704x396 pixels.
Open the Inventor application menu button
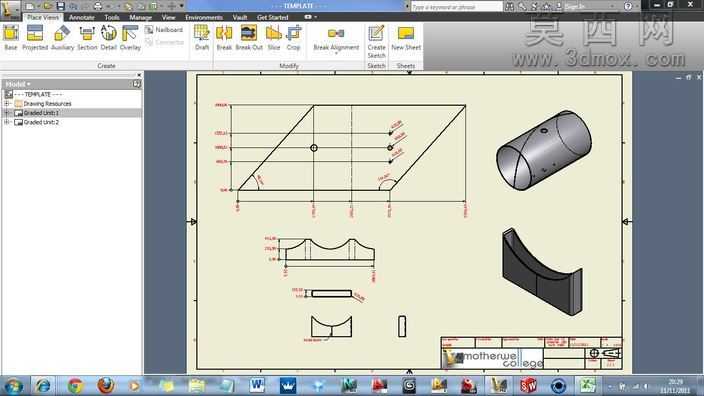[10, 9]
